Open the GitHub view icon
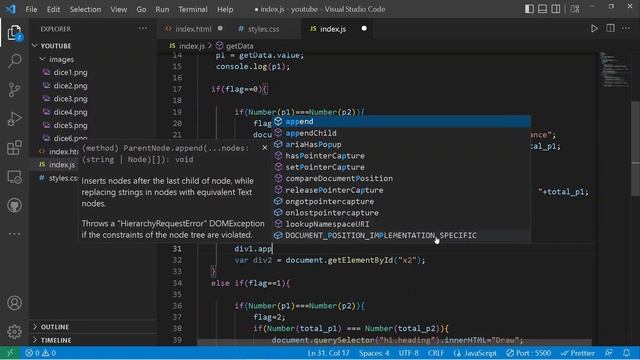Viewport: 640px width, 360px height. (14, 205)
